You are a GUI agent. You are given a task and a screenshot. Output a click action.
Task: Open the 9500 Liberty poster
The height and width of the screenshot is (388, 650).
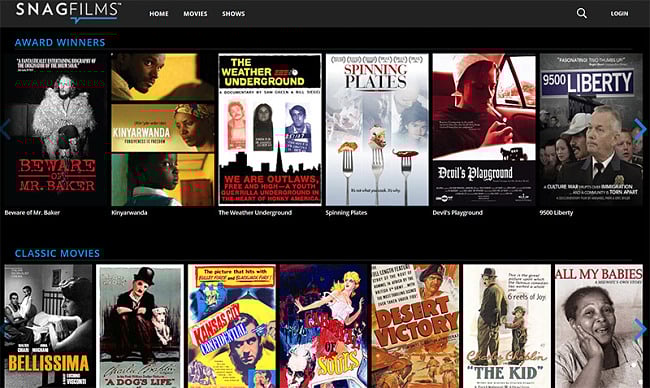[591, 129]
